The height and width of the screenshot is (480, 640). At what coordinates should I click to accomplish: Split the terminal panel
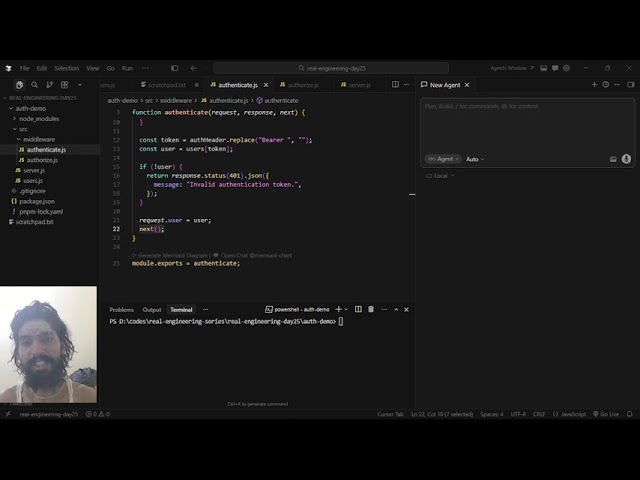[358, 309]
